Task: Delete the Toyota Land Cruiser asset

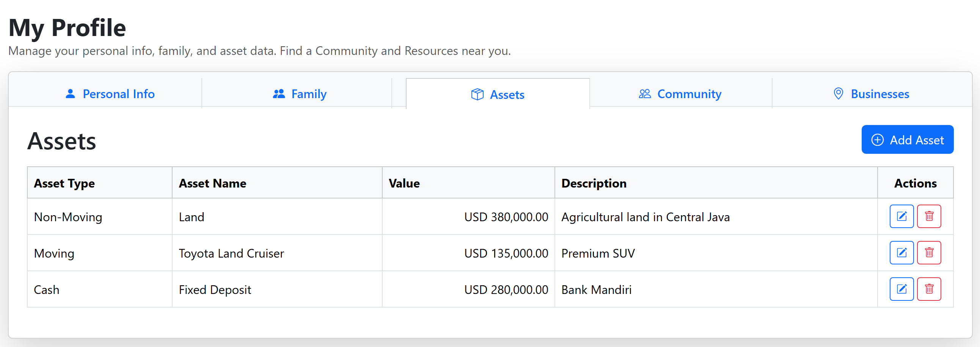Action: click(x=929, y=253)
